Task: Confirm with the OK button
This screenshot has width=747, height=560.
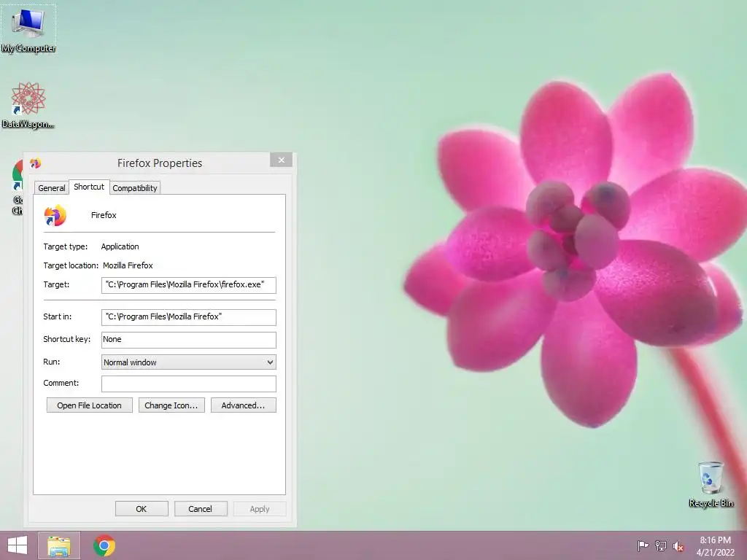Action: tap(142, 508)
